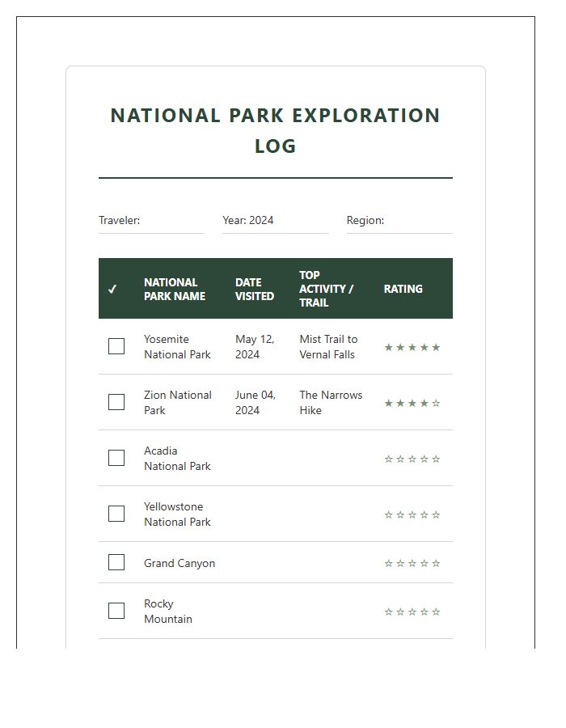Toggle the Yellowstone National Park checkbox
Screen dimensions: 566x728
(x=116, y=514)
